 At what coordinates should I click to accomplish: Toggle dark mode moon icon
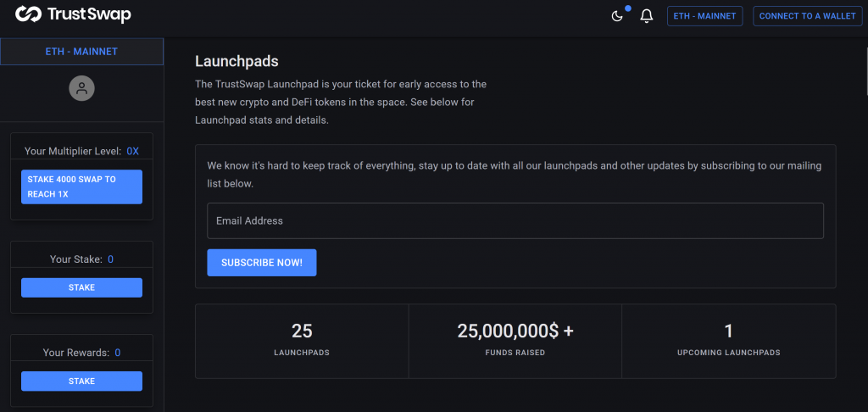pyautogui.click(x=617, y=16)
